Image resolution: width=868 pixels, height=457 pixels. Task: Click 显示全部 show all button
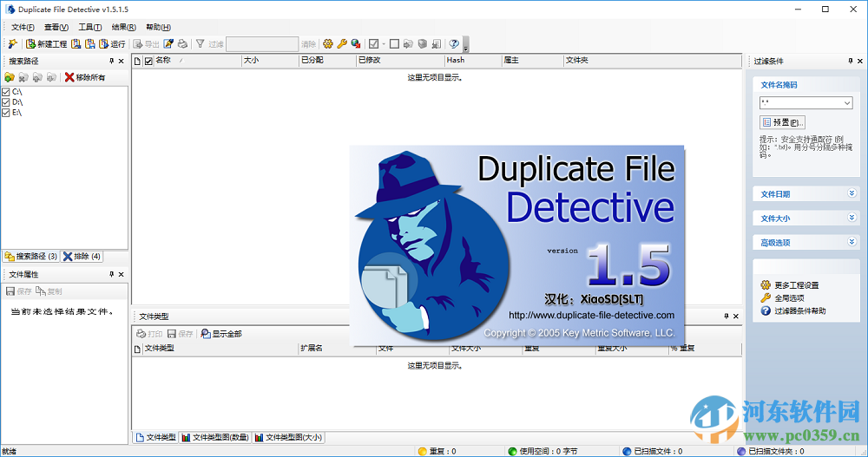[x=220, y=334]
